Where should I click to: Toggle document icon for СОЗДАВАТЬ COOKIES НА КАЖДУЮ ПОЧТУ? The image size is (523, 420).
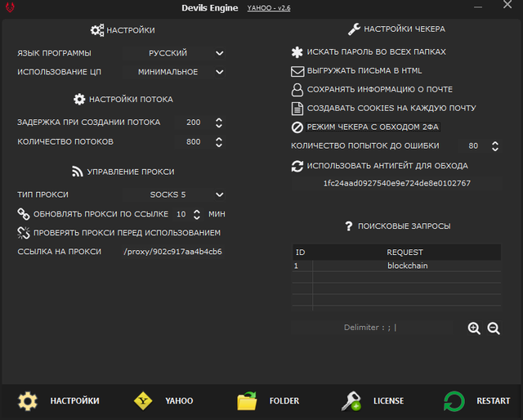point(297,109)
